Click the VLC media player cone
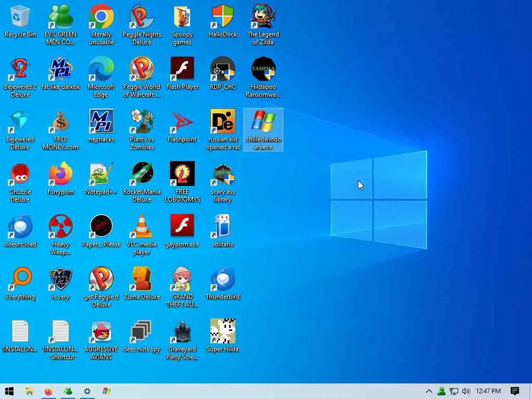 141,235
